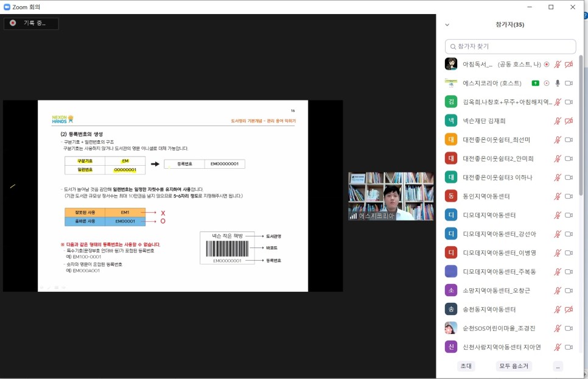Click inside the 참가자 찾기 search field
The image size is (588, 379).
click(510, 46)
